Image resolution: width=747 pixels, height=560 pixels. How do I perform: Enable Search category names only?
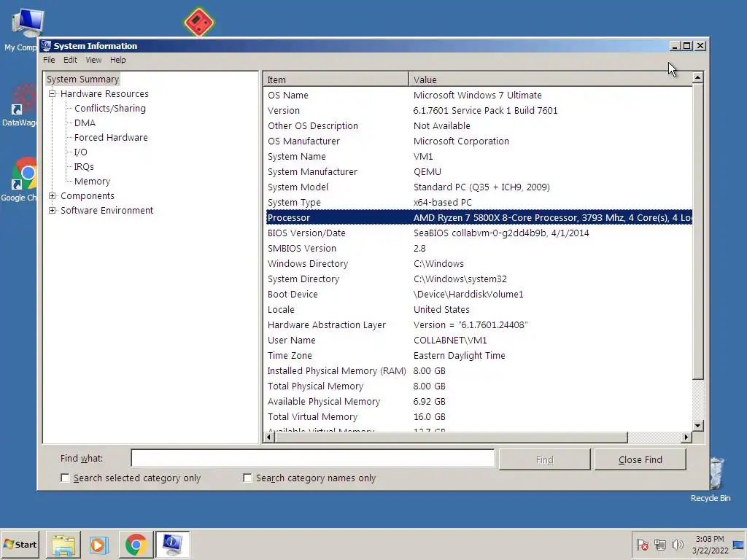(x=247, y=478)
